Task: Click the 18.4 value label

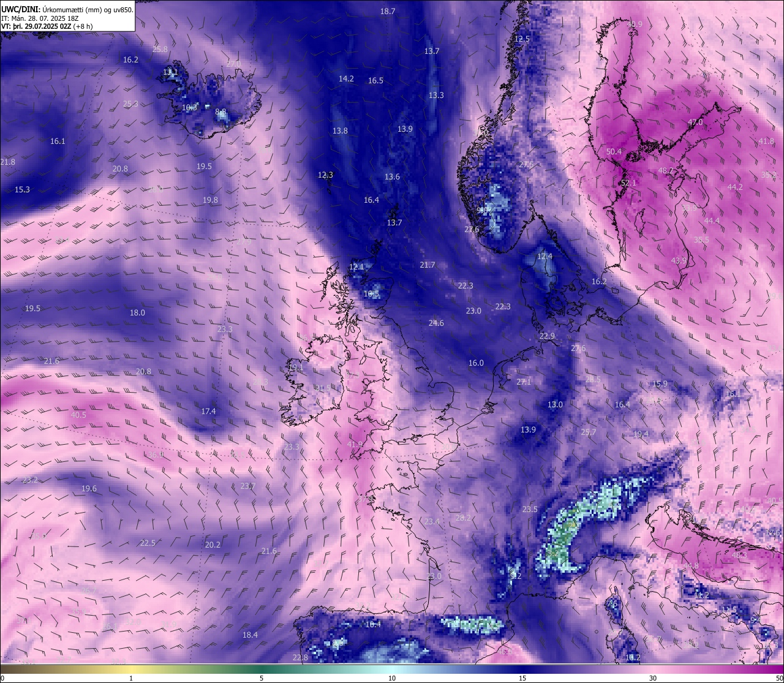Action: pos(250,635)
